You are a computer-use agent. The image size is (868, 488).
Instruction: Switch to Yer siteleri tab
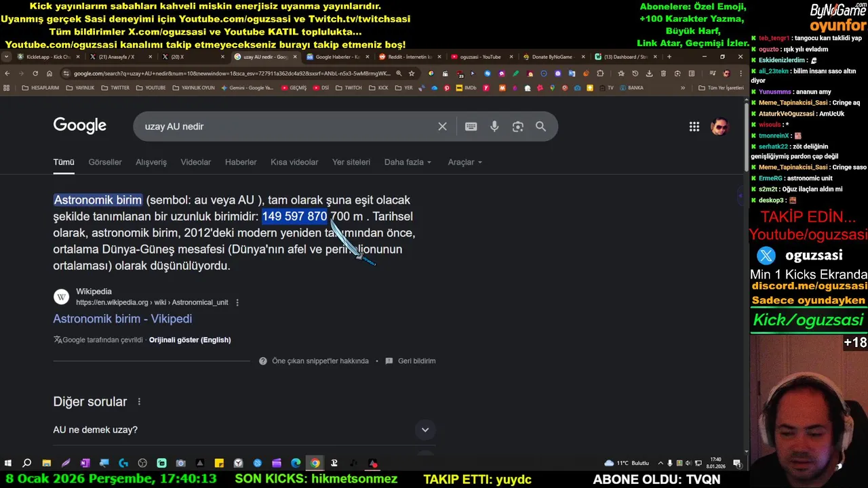click(x=351, y=162)
